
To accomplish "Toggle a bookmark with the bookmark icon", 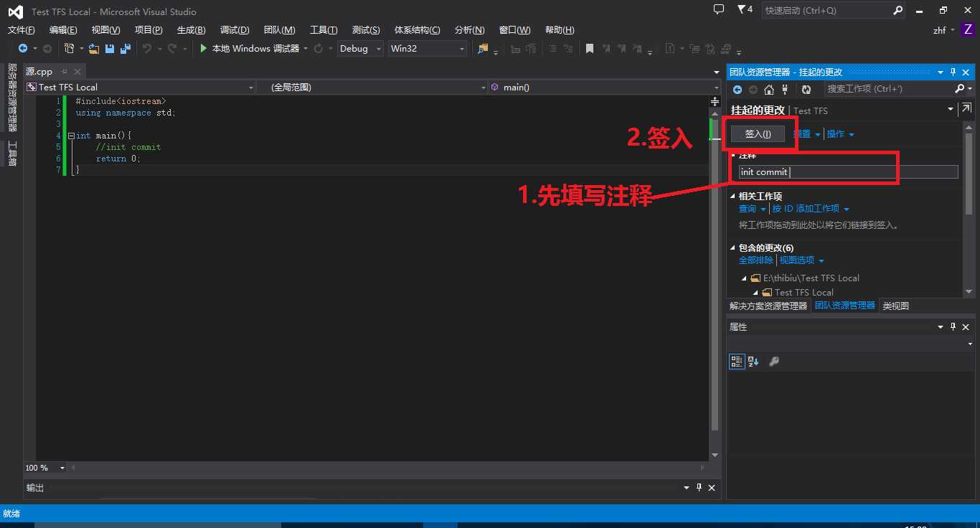I will click(590, 49).
